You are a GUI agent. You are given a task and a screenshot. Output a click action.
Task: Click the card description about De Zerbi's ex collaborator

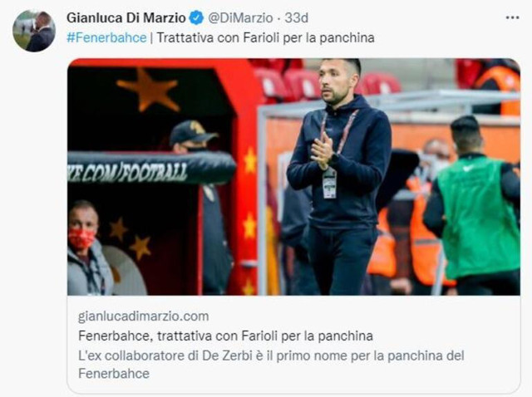coord(271,365)
